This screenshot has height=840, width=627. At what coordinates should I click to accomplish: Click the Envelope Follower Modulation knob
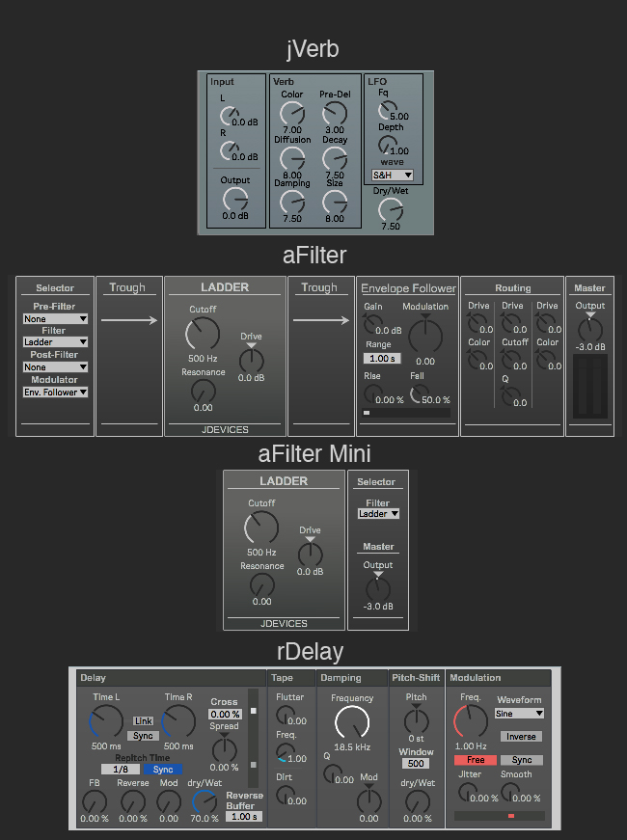point(424,337)
